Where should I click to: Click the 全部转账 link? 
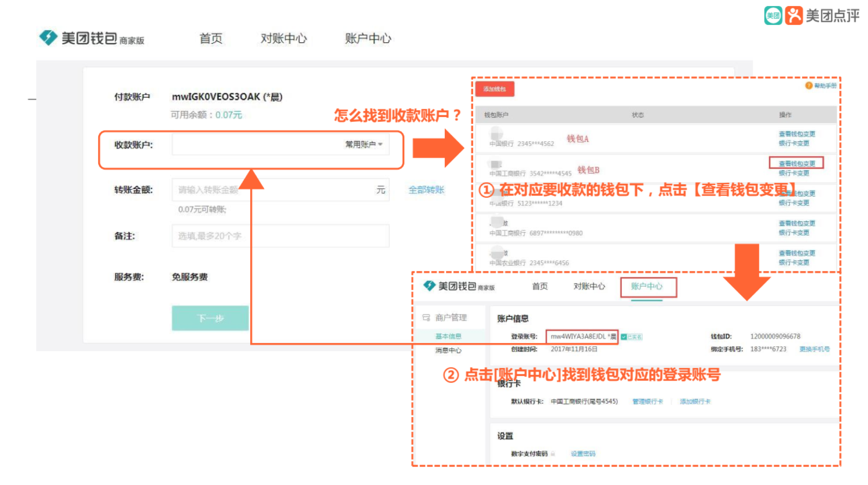[x=426, y=190]
